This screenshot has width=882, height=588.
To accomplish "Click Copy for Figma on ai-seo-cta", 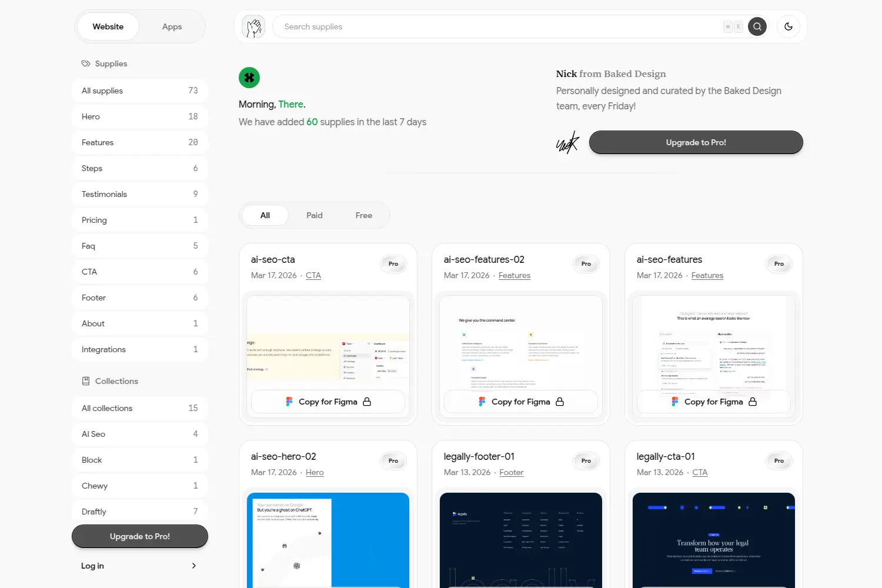I will click(328, 402).
